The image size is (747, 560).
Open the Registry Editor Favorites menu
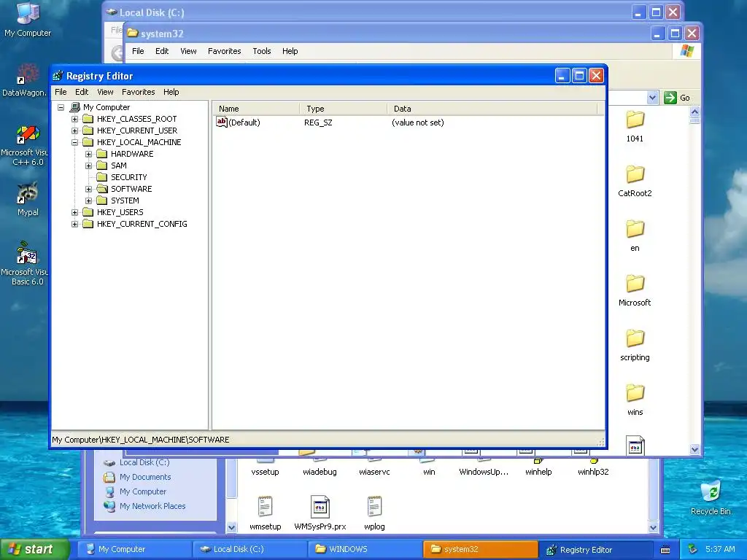coord(138,92)
